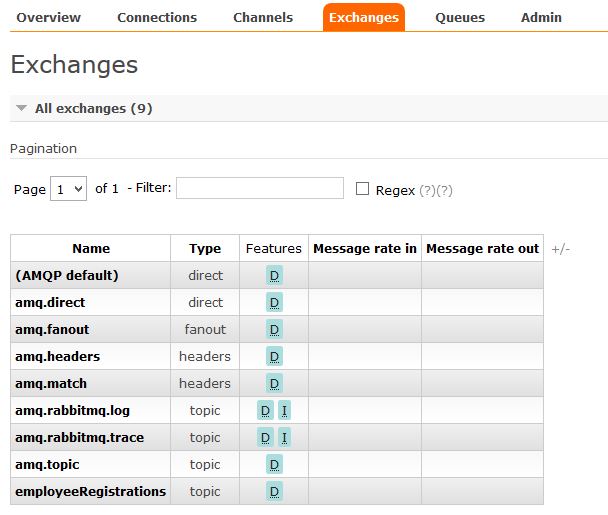Click the D durable badge for amq.rabbitmq.trace

[265, 437]
